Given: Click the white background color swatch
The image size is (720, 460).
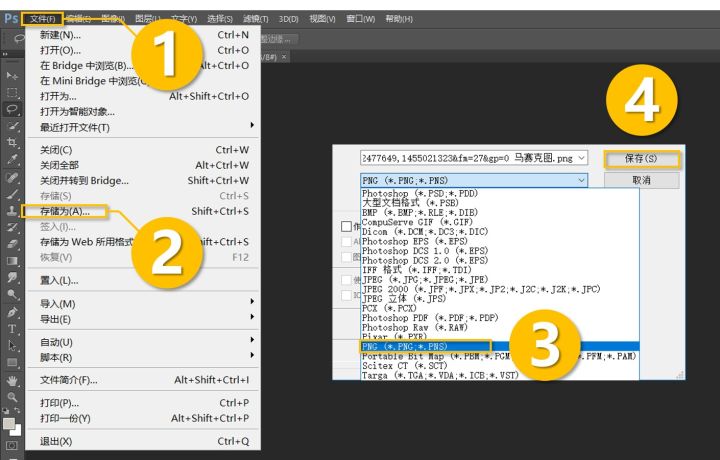Looking at the screenshot, I should click(x=17, y=431).
